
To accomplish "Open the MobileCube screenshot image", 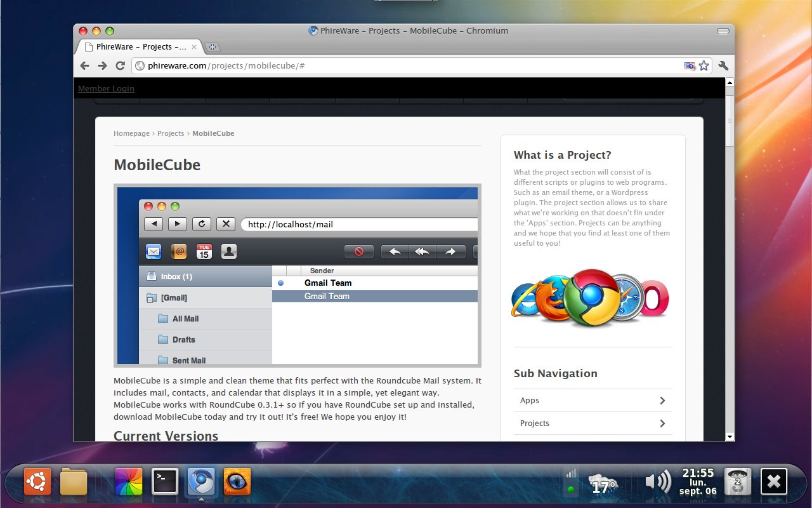I will 298,276.
